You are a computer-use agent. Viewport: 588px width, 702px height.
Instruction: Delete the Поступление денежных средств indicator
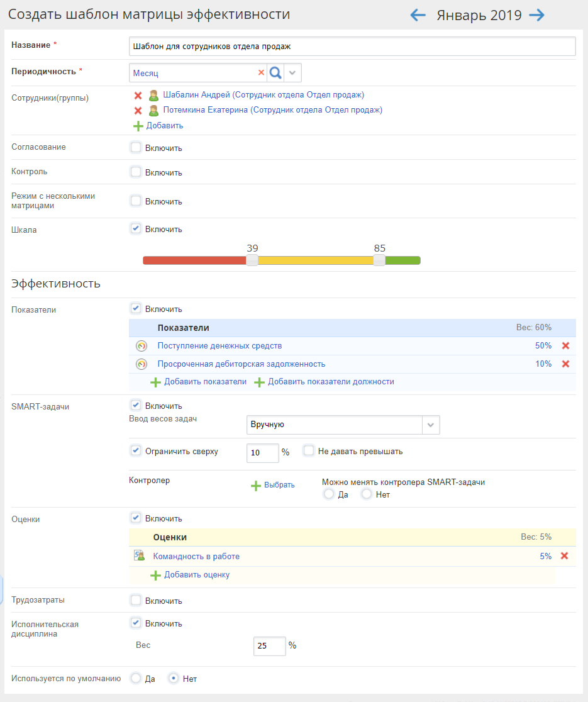[x=565, y=346]
